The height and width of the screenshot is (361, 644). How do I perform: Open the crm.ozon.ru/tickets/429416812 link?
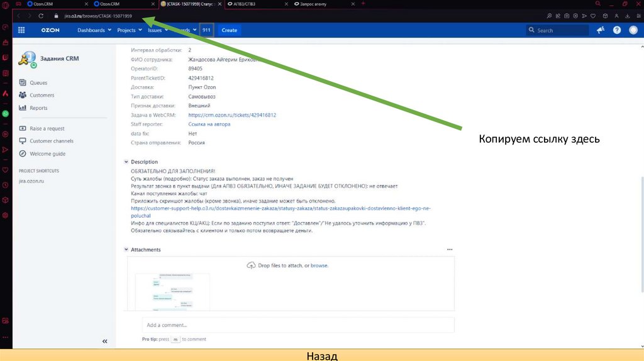[x=232, y=115]
